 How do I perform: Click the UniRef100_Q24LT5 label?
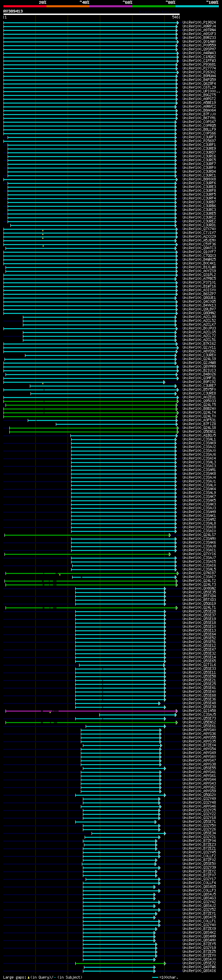(x=199, y=405)
